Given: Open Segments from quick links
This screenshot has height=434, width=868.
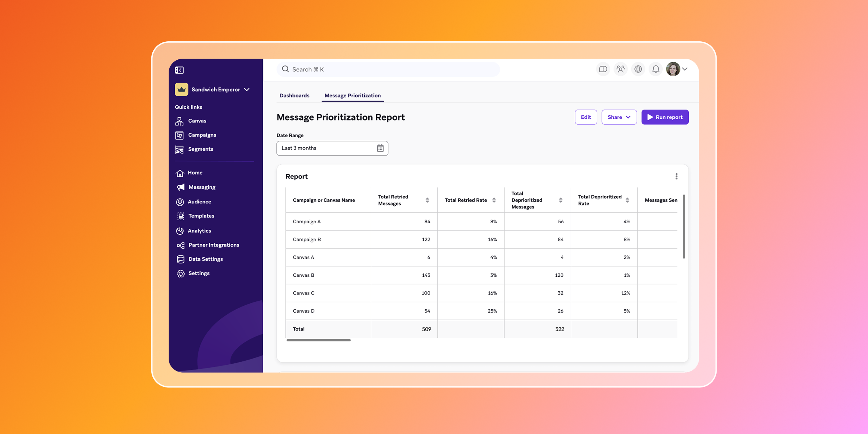Looking at the screenshot, I should pyautogui.click(x=194, y=149).
